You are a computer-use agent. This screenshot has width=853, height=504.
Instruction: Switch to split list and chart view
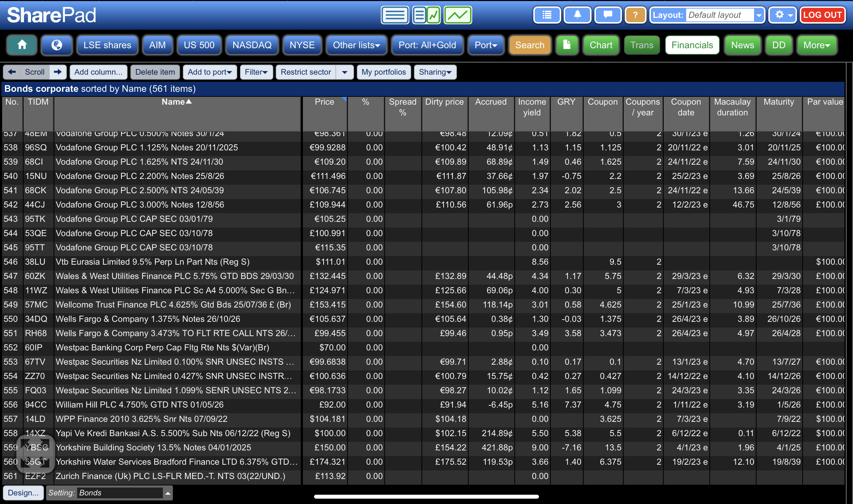click(426, 15)
